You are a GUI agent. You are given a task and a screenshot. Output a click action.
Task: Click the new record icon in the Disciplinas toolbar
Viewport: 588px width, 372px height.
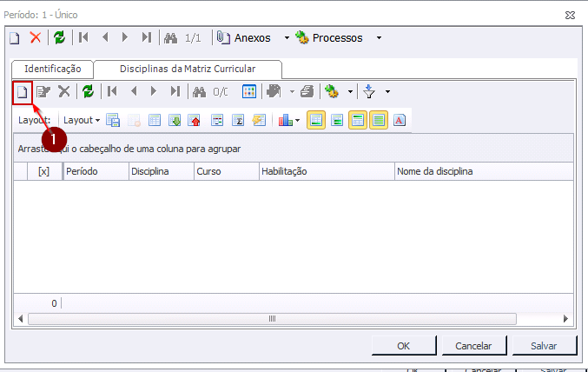click(x=23, y=91)
